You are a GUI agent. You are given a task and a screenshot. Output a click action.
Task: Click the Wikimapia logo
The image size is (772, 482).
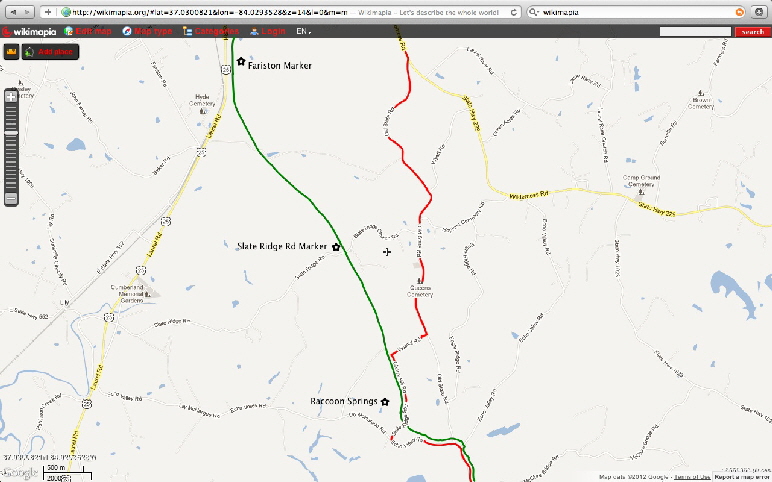(29, 32)
